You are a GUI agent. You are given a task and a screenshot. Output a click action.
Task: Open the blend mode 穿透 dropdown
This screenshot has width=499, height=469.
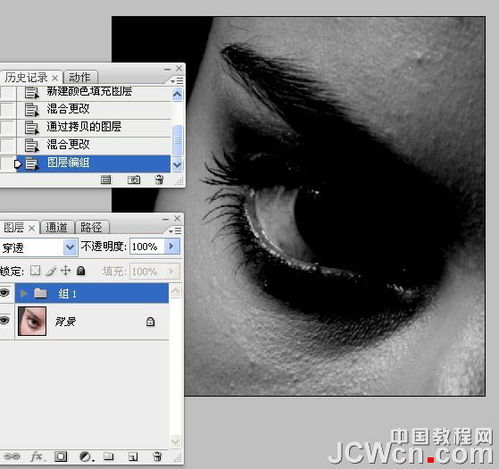tap(39, 247)
